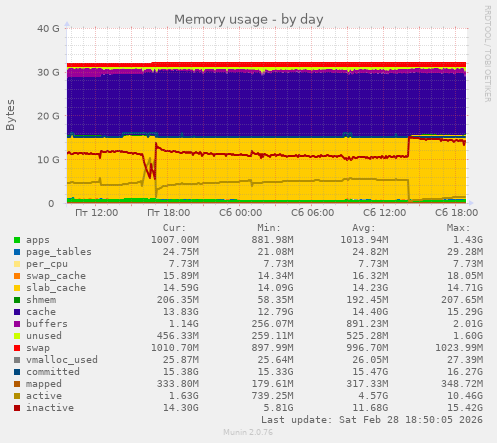Select the 'buffers' legend label
This screenshot has width=497, height=443.
pyautogui.click(x=47, y=324)
